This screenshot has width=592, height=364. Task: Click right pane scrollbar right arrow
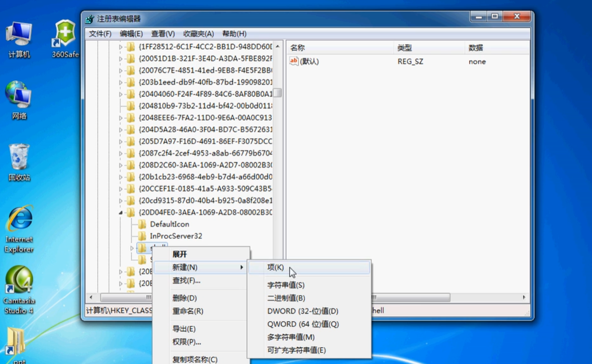[x=525, y=298]
